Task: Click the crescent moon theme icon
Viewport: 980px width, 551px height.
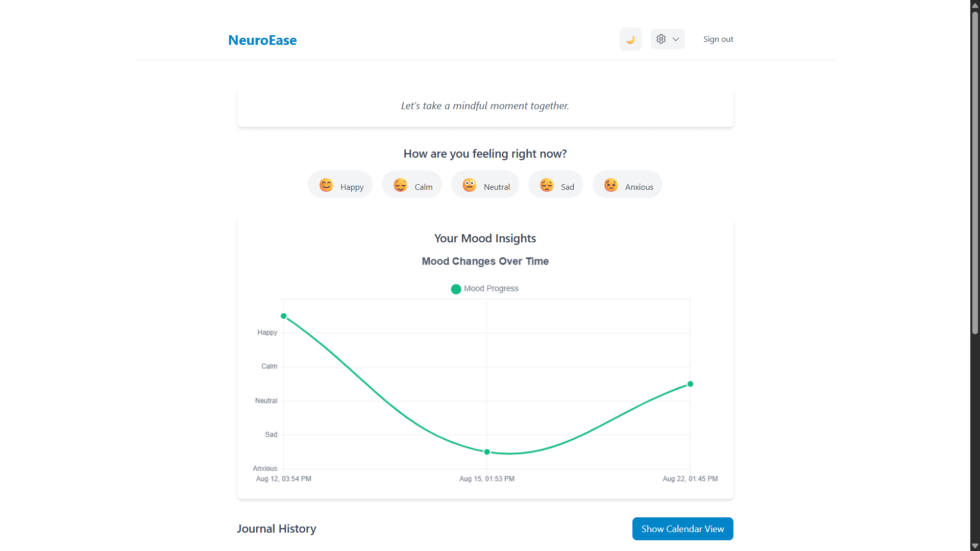Action: [x=630, y=39]
